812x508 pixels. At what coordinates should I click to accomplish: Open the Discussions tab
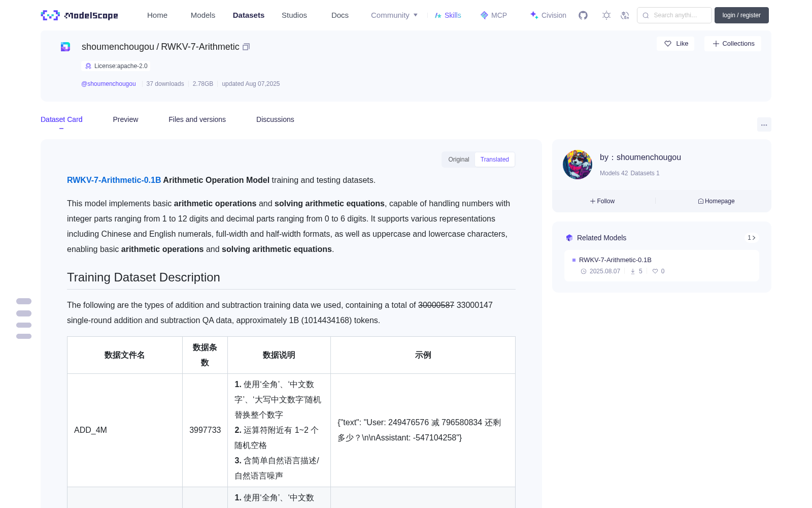275,119
